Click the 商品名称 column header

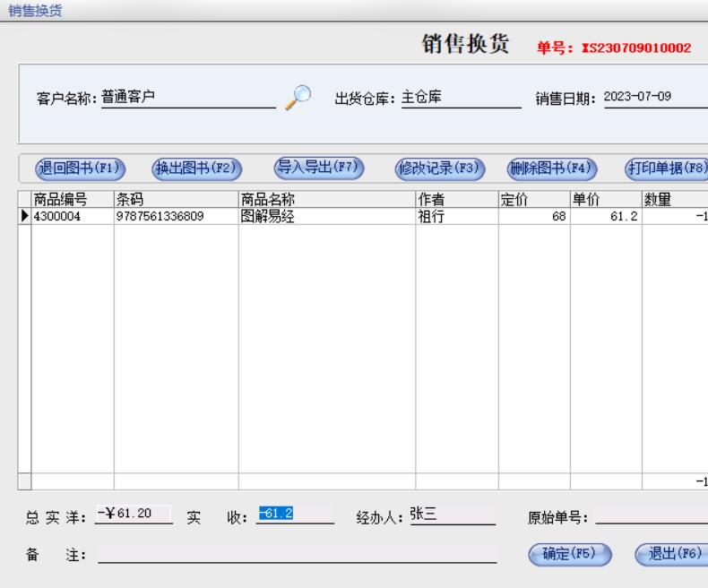(327, 199)
